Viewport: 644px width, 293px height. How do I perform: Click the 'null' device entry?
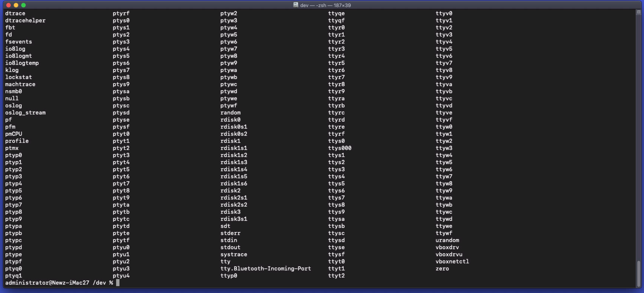pos(12,98)
